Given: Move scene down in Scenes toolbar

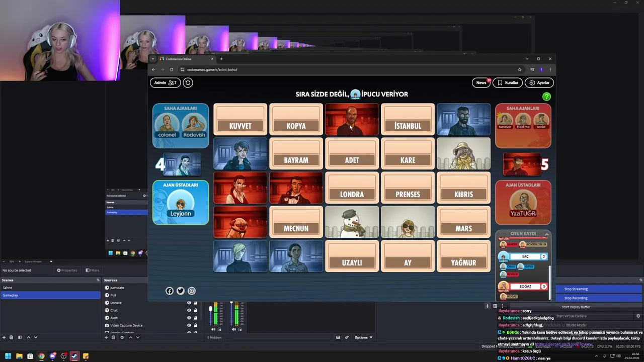Looking at the screenshot, I should coord(35,337).
